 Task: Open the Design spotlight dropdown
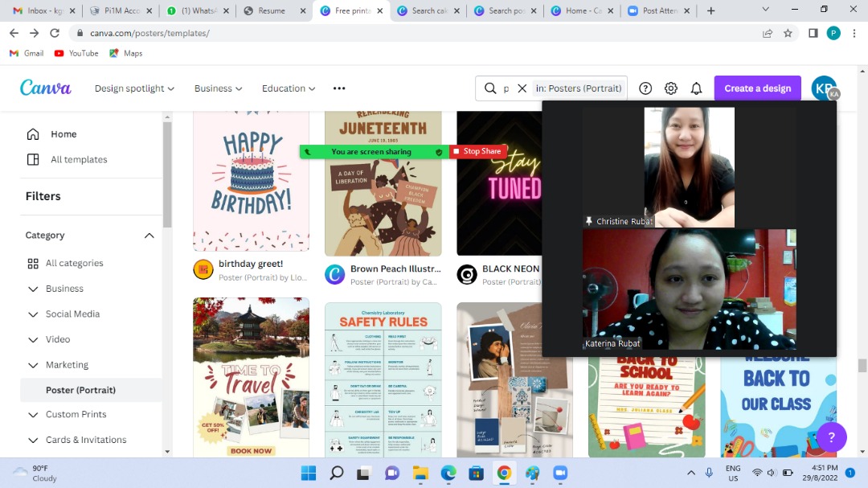click(134, 88)
